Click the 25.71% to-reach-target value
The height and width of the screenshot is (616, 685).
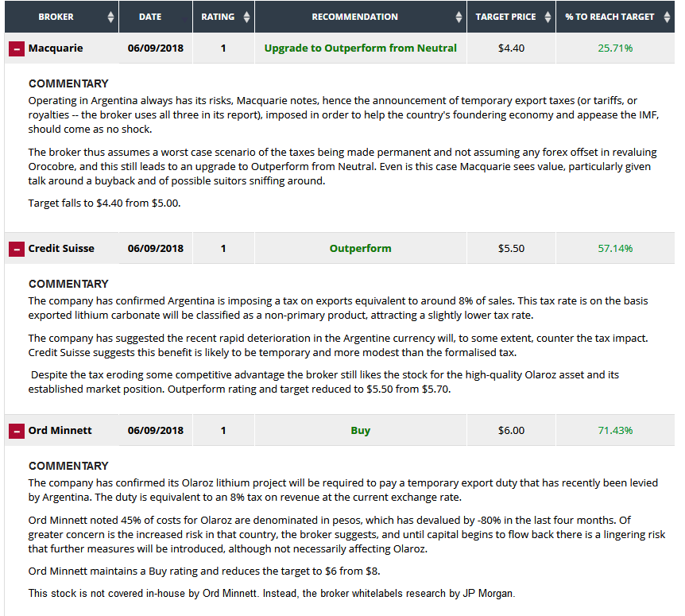coord(615,48)
